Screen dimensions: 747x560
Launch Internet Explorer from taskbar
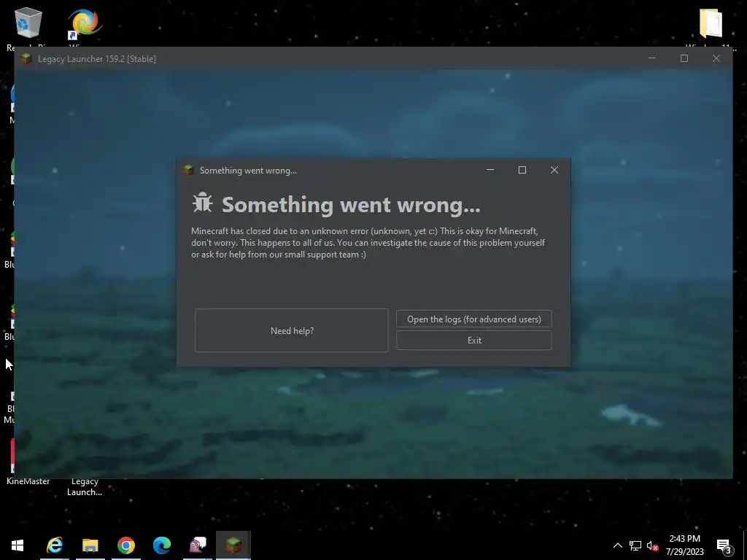tap(55, 545)
